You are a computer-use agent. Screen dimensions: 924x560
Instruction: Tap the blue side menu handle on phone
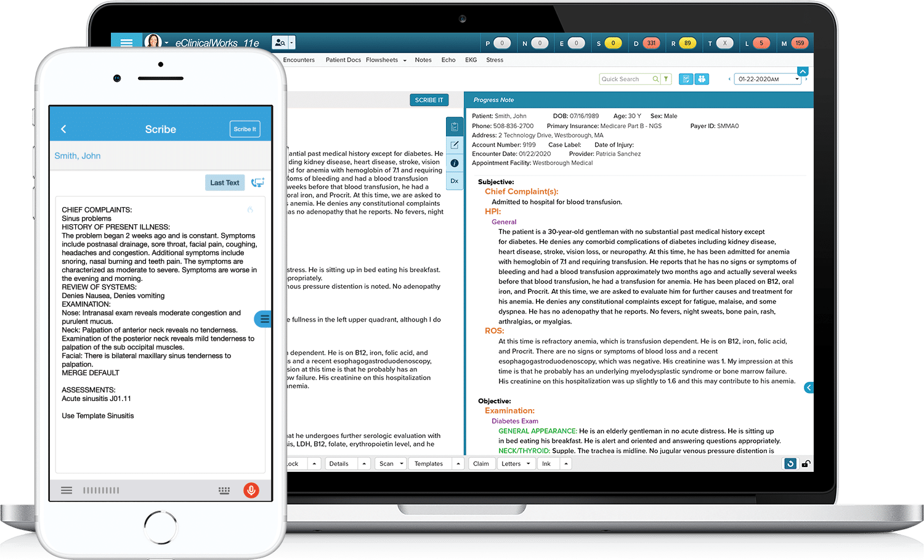(x=263, y=319)
